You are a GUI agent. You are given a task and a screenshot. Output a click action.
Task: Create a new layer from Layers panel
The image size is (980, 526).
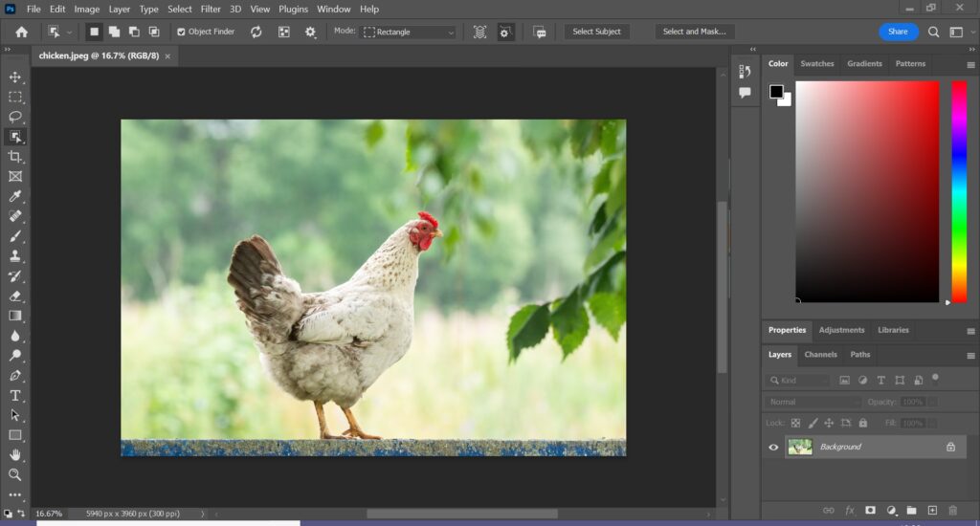[x=932, y=511]
